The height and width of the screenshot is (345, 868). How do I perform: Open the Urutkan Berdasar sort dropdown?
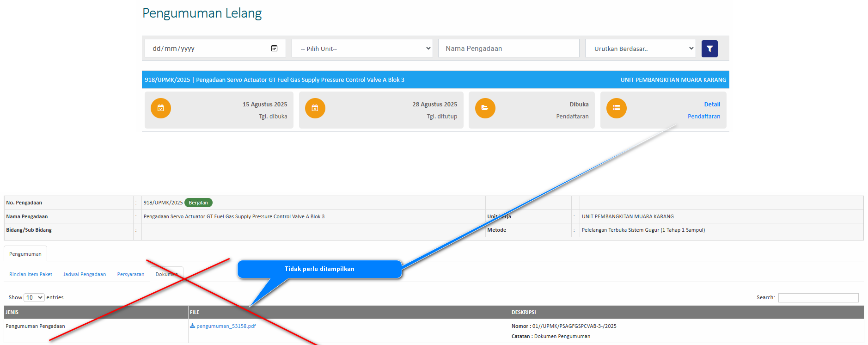pos(640,49)
